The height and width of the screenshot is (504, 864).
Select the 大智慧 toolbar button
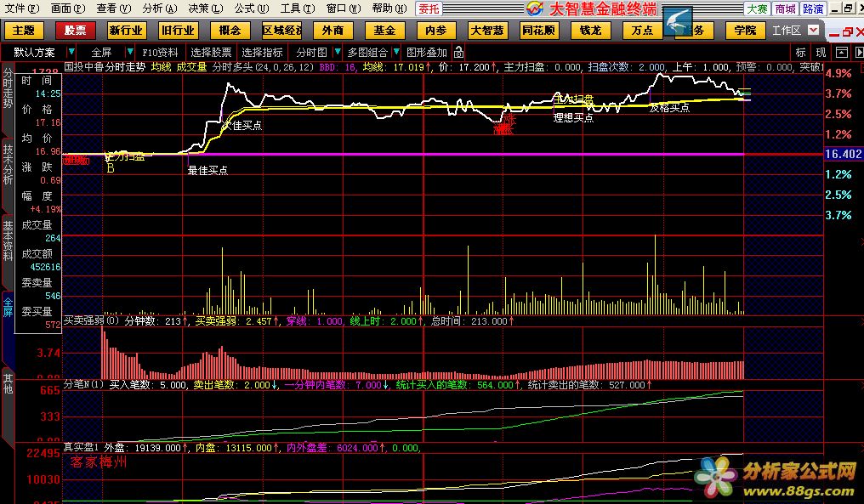click(x=487, y=31)
